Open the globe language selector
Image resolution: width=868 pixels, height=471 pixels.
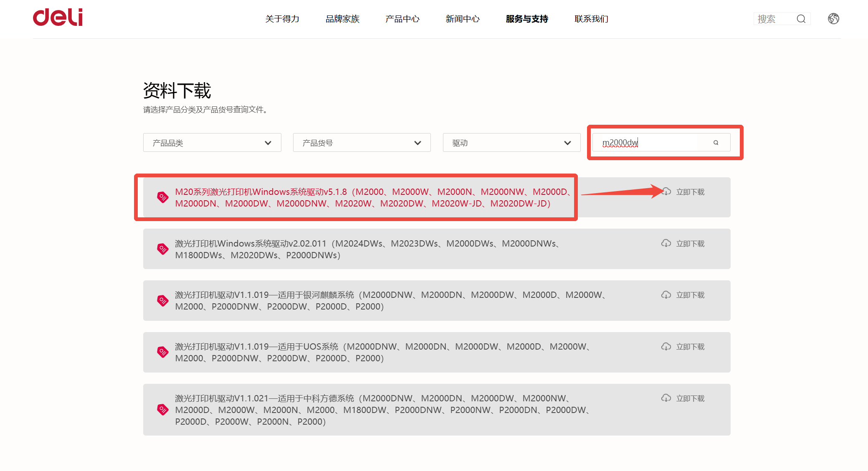833,19
